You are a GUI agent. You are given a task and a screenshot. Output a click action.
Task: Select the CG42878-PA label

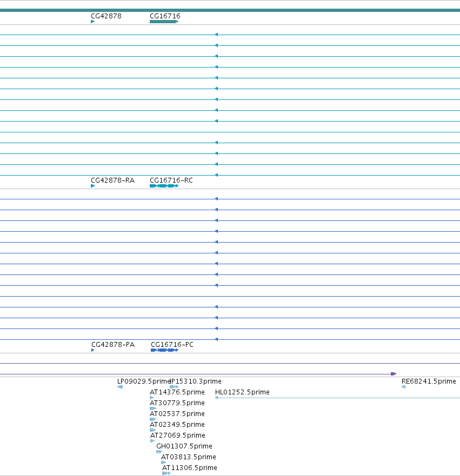113,345
